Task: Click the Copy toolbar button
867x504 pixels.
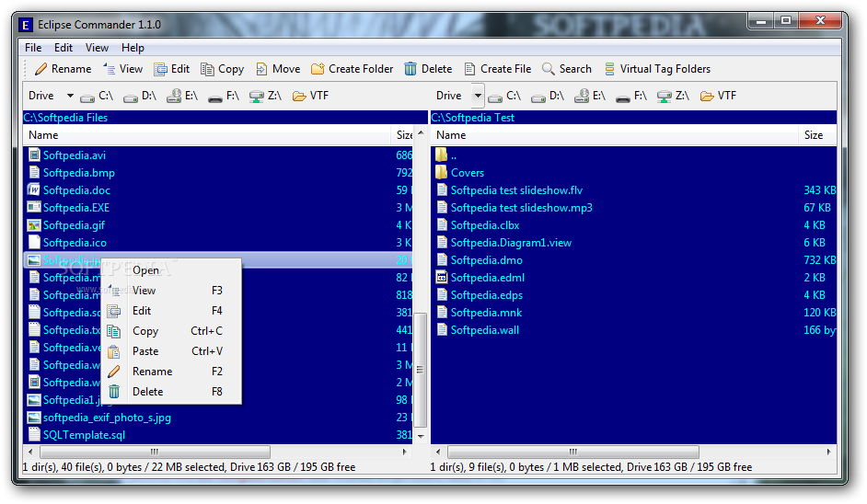Action: tap(223, 69)
